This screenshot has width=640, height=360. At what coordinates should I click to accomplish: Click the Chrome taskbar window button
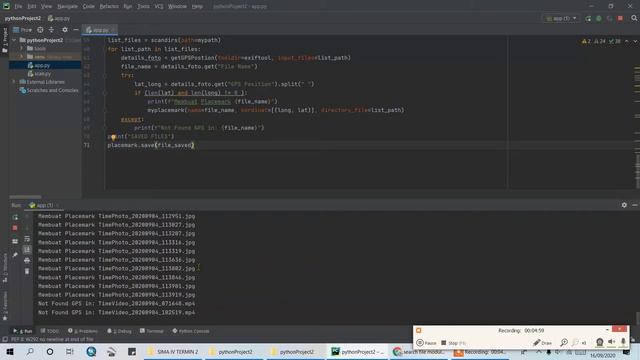[419, 352]
